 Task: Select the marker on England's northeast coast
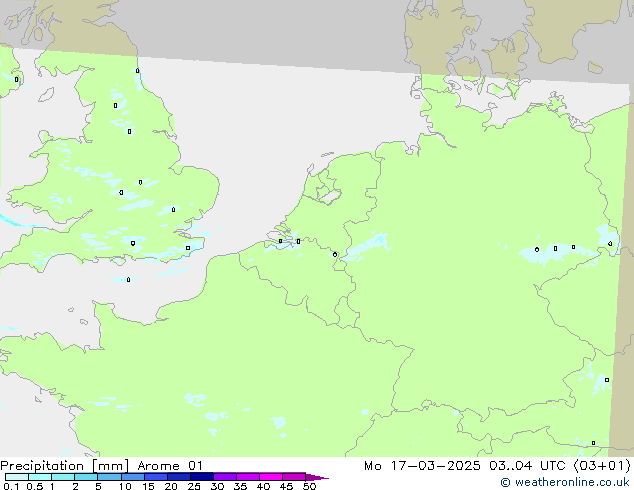point(137,71)
